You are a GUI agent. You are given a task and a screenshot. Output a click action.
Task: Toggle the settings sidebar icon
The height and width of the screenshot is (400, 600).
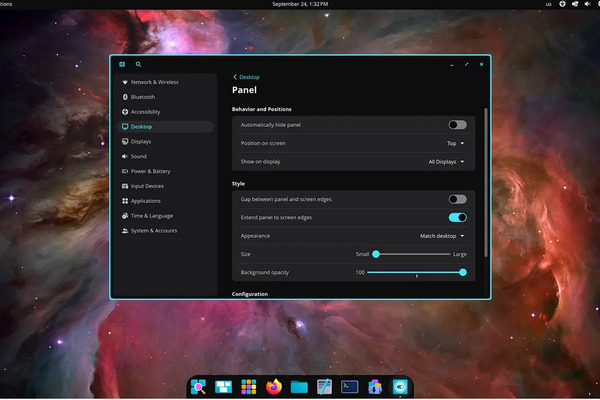[122, 64]
